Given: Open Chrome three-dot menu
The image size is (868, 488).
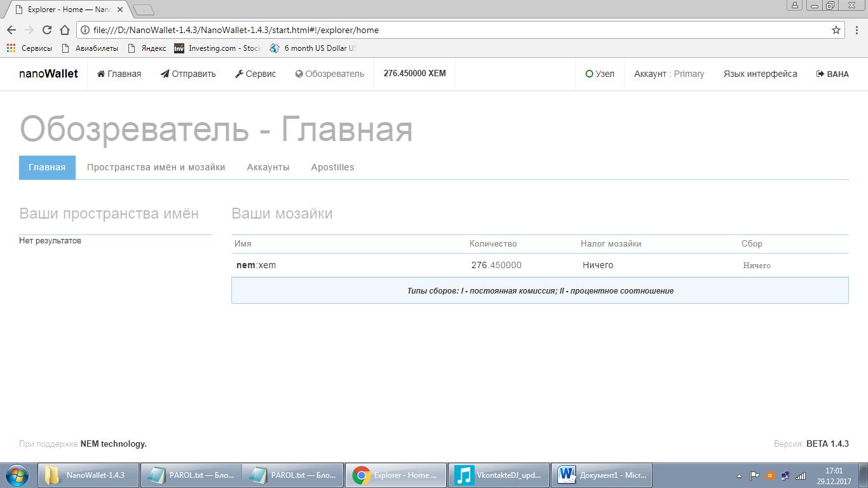Looking at the screenshot, I should [856, 30].
